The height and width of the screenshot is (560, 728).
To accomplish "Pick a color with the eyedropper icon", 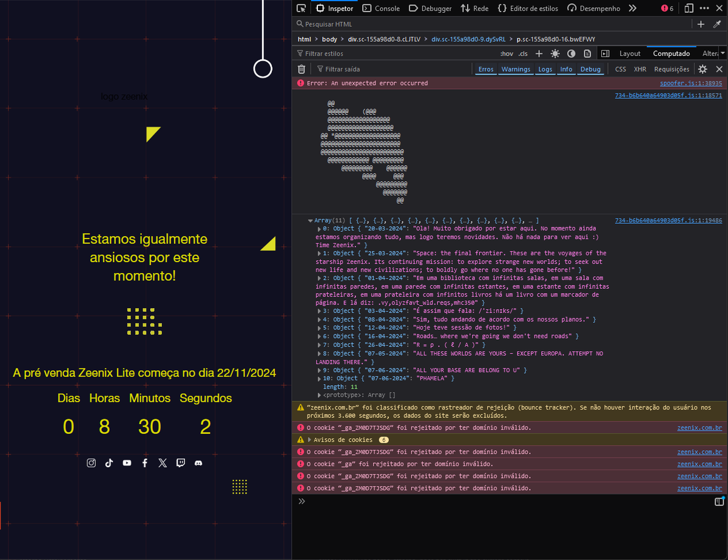I will coord(717,24).
